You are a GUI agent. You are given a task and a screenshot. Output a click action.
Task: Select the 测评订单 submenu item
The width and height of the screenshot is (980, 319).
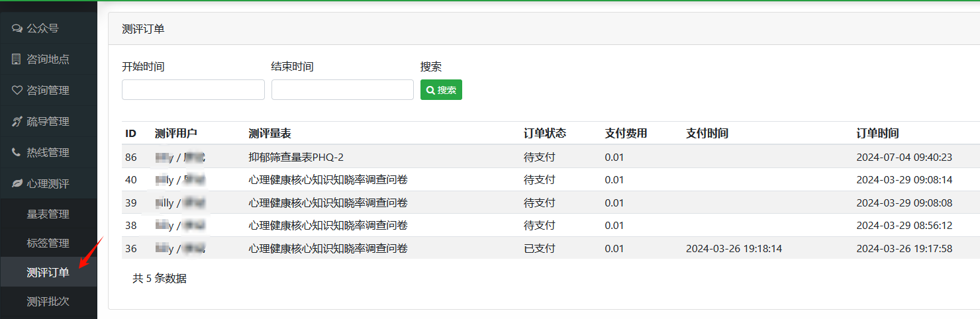click(48, 272)
